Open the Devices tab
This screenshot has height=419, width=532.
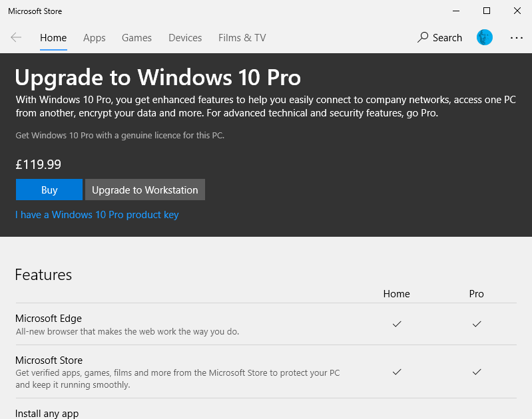(185, 38)
